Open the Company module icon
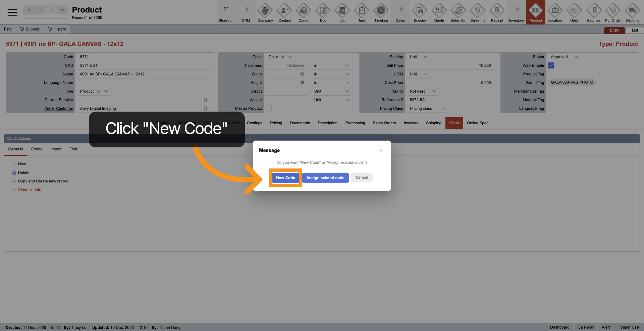This screenshot has width=644, height=331. coord(265,11)
